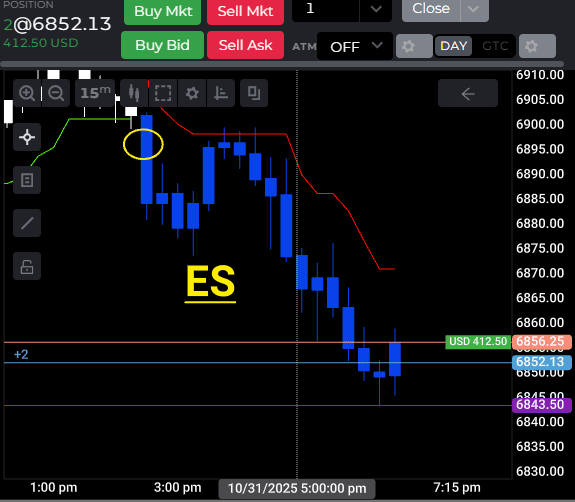
Task: Click the purple 6843.50 price level marker
Action: coord(542,405)
